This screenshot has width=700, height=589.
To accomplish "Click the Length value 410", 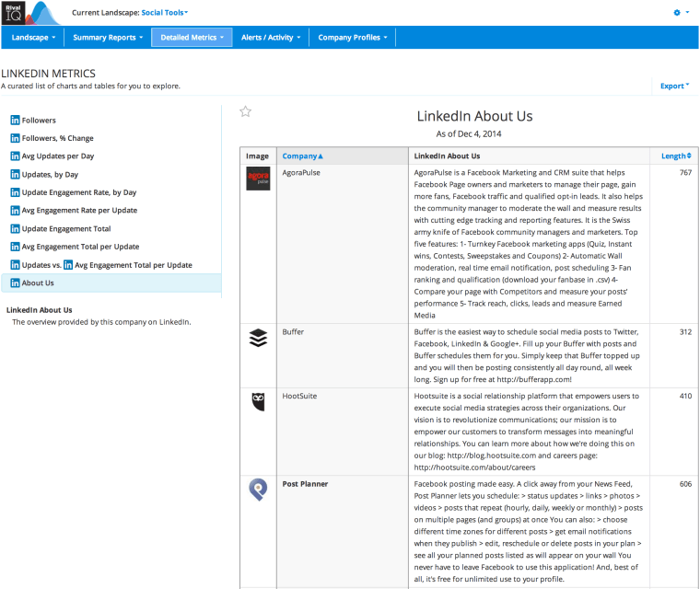I will [x=685, y=396].
